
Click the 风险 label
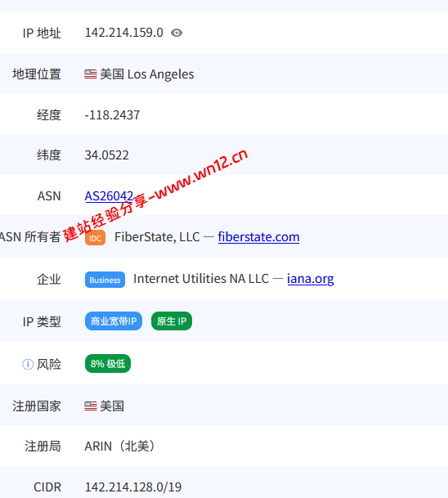pyautogui.click(x=48, y=364)
